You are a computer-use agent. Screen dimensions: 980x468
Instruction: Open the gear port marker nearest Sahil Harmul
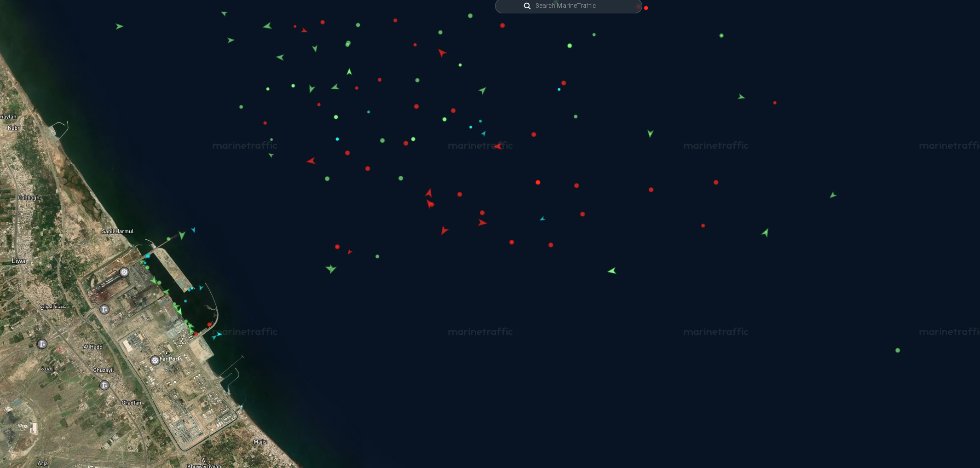(124, 272)
